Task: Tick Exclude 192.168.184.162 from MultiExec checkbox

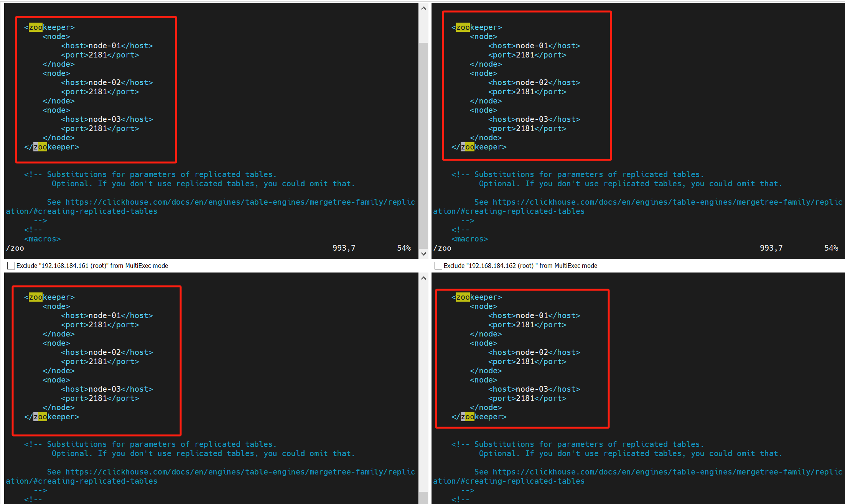Action: coord(438,266)
